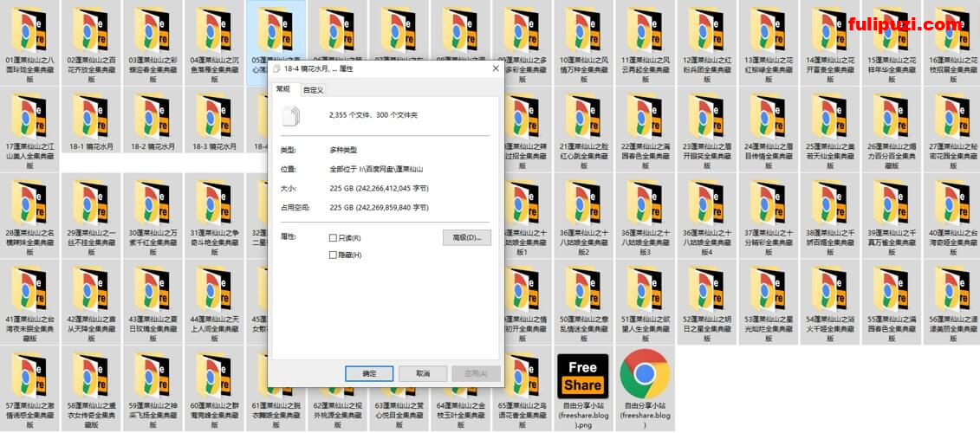Select folder 50蓬莱仙山之意乱情迷
Viewport: 980px width, 433px height.
pos(583,301)
